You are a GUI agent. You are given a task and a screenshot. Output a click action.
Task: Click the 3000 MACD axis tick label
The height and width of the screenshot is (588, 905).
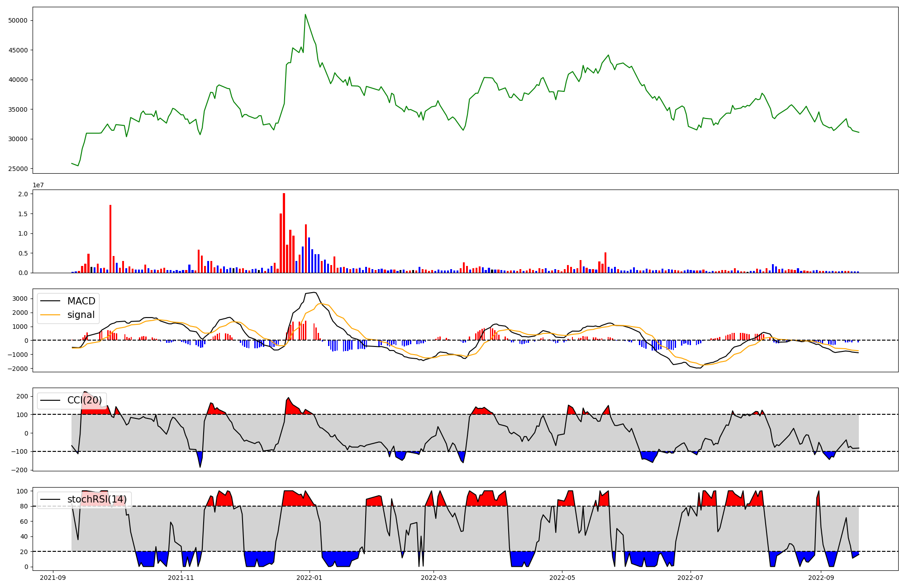(20, 299)
